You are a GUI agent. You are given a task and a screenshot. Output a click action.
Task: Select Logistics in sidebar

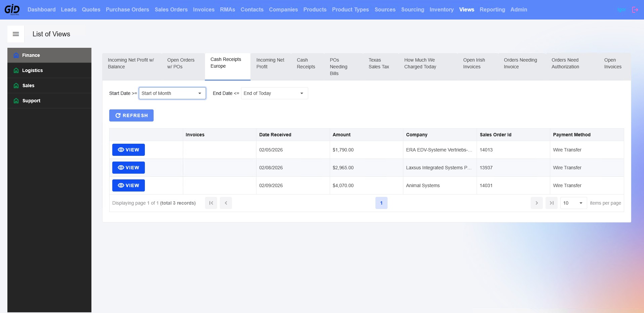[x=49, y=70]
